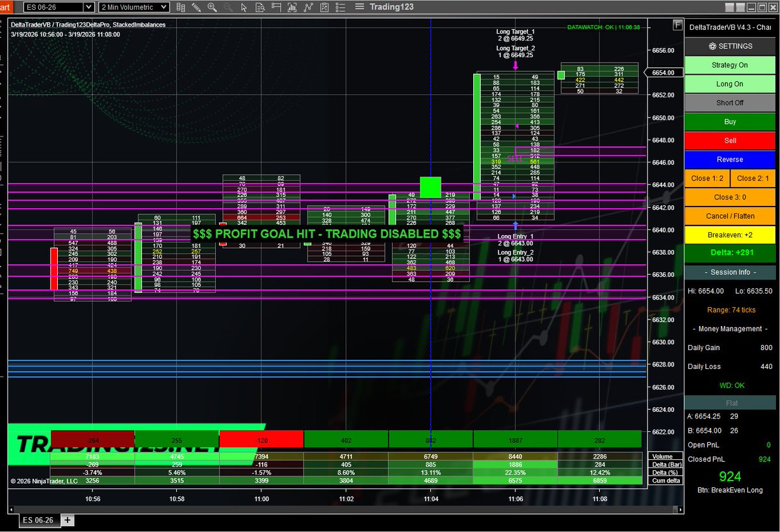780x532 pixels.
Task: Open the hamburger menu beside Trading123
Action: [359, 6]
